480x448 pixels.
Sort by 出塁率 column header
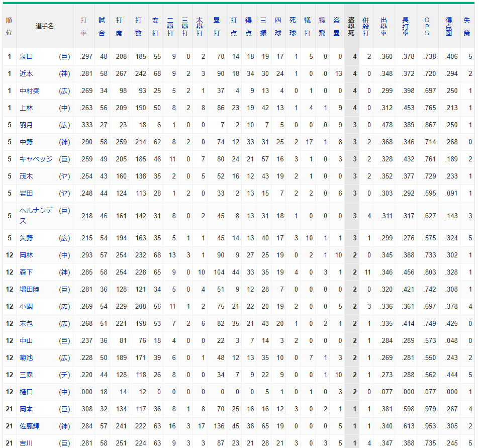(x=384, y=27)
